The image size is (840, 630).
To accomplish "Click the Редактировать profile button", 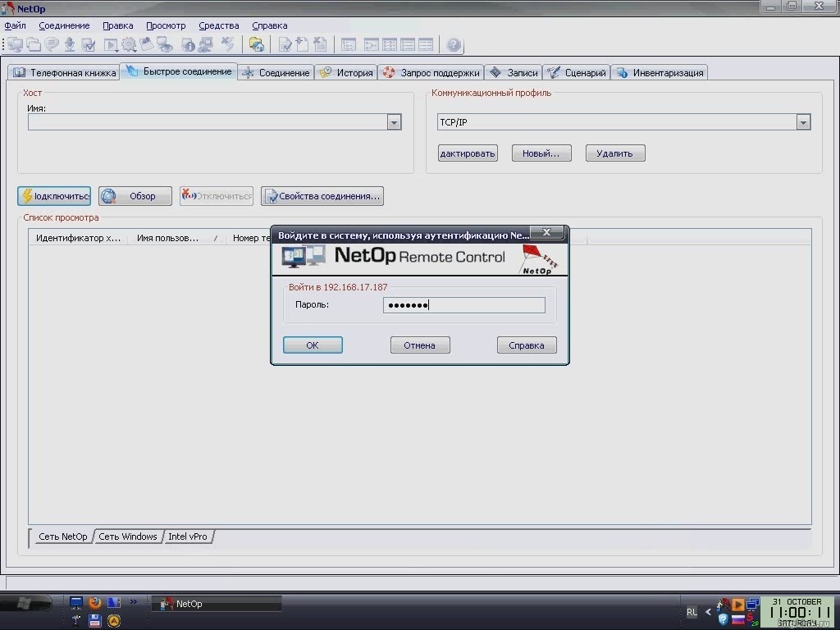I will coord(468,153).
